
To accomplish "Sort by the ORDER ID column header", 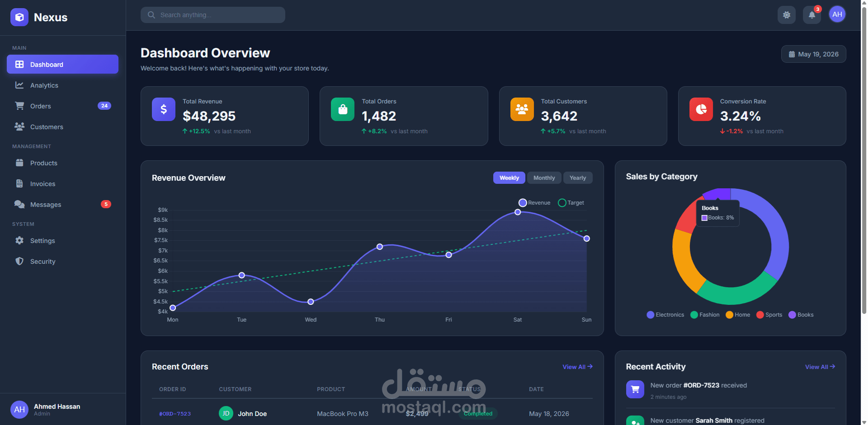I will (x=173, y=389).
